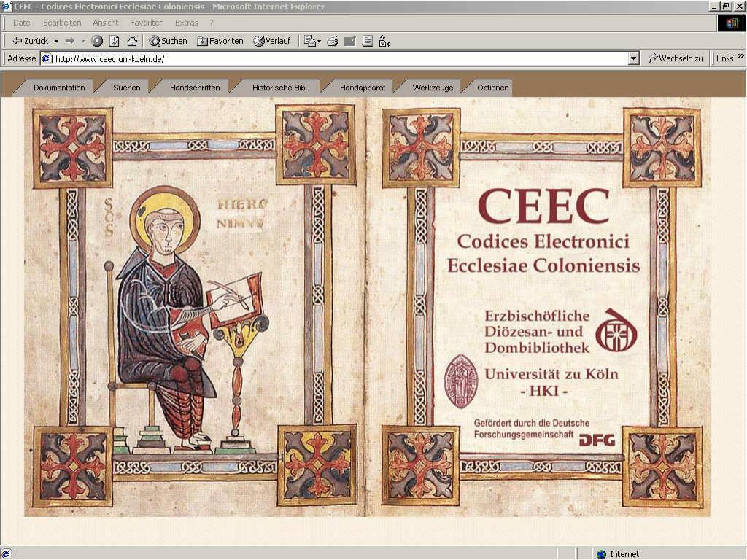This screenshot has width=747, height=560.
Task: Expand the Mail icon dropdown arrow
Action: [320, 42]
